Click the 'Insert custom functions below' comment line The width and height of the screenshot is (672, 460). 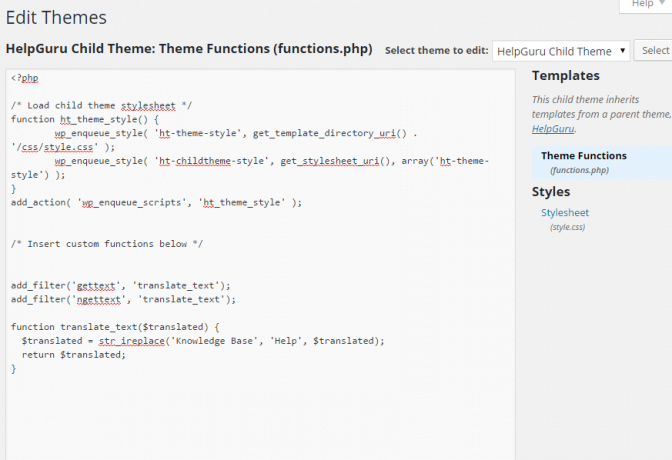(107, 244)
